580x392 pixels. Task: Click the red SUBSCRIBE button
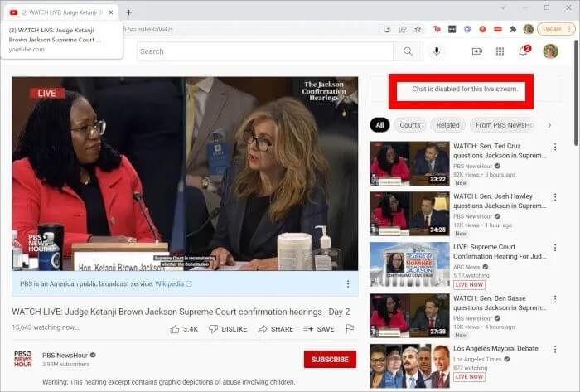pyautogui.click(x=330, y=359)
